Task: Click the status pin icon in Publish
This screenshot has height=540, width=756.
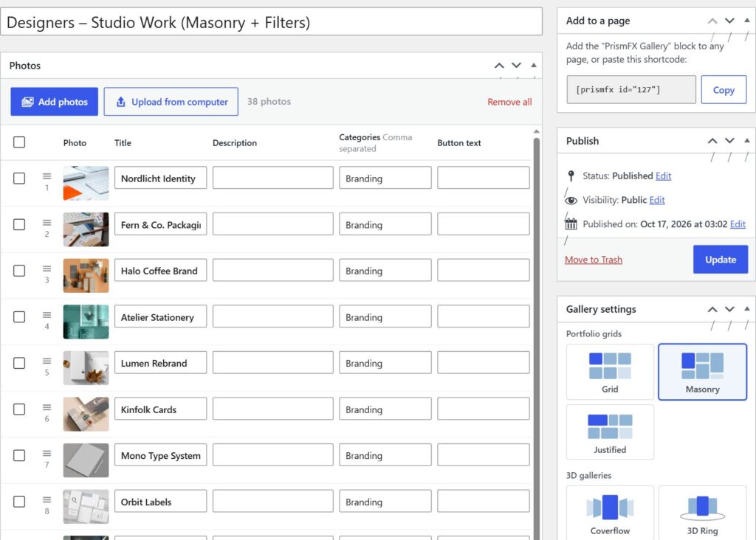Action: [571, 176]
